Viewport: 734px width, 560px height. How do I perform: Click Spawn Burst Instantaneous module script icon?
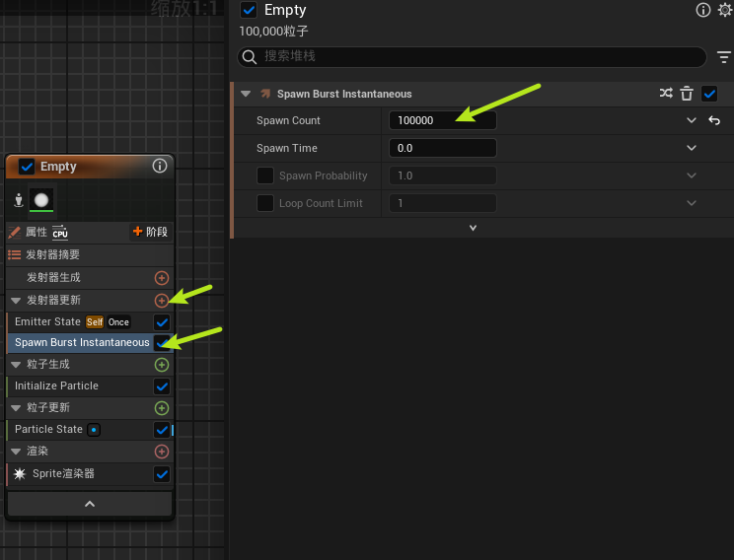(265, 94)
